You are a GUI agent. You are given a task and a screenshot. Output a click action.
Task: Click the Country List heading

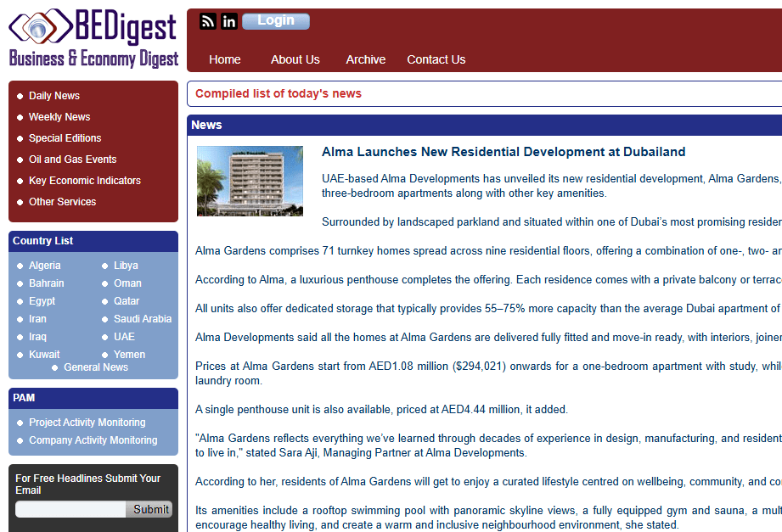(x=43, y=241)
